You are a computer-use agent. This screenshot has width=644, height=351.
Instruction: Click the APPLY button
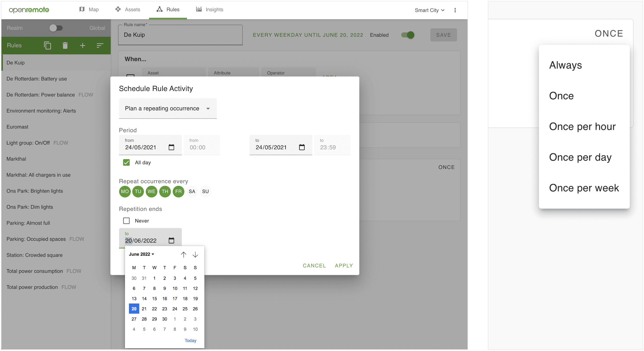click(344, 266)
